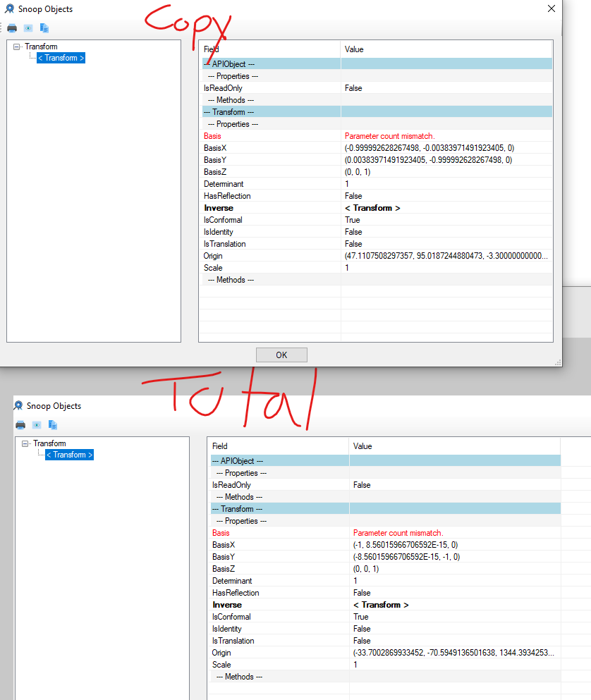591x700 pixels.
Task: Click the copy-to-clipboard icon in the Total dialog
Action: click(x=52, y=424)
